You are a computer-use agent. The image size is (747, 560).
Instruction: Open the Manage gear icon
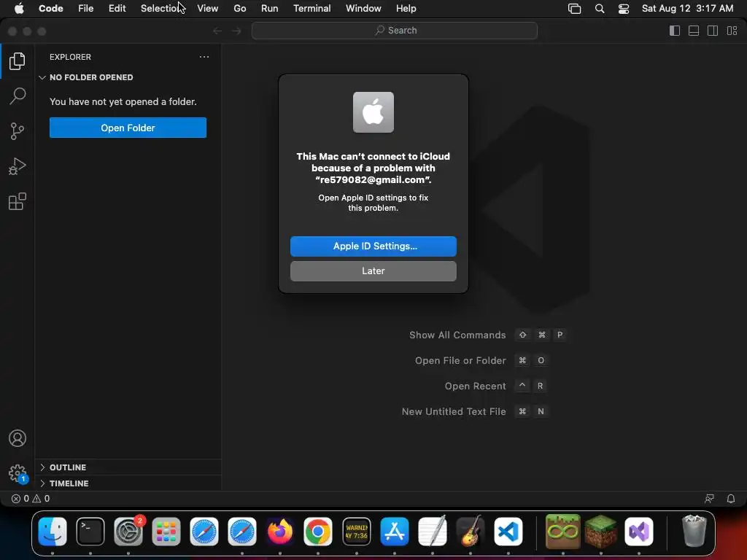18,473
